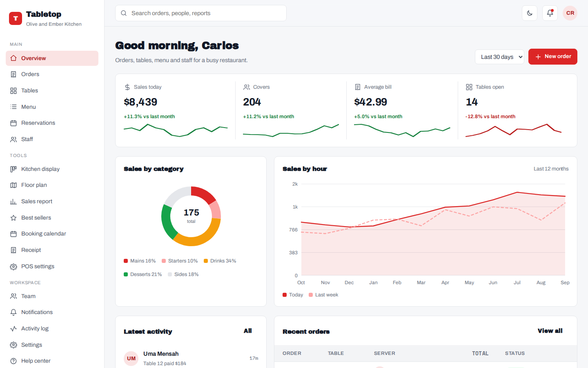Click the New order button

[x=553, y=56]
